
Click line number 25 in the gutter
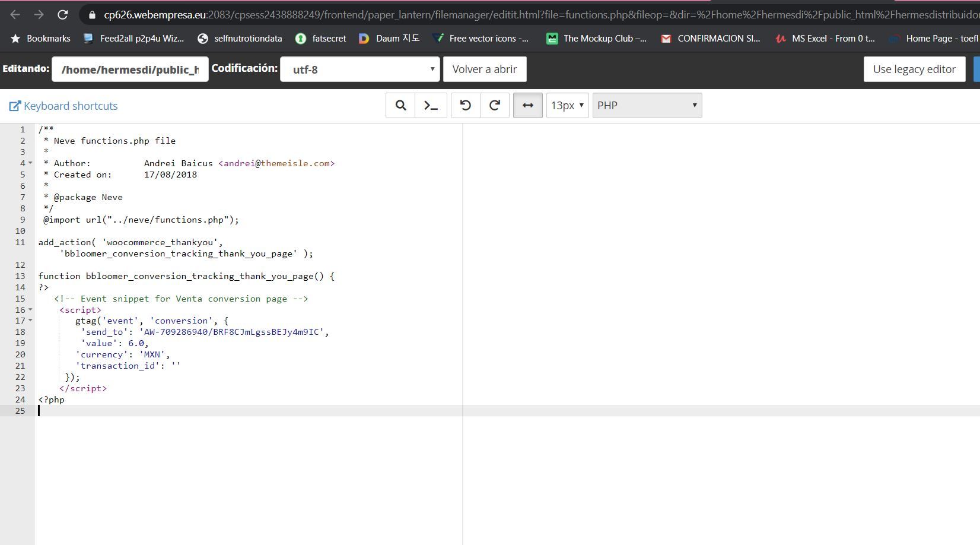click(x=20, y=411)
